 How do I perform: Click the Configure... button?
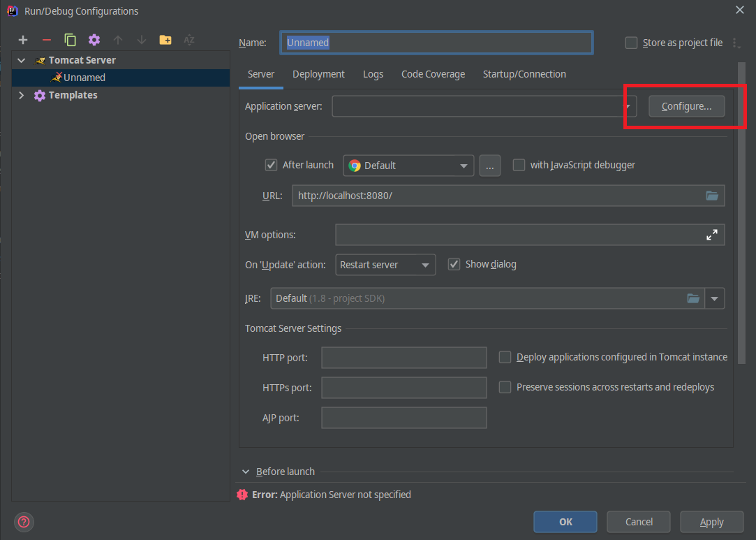[686, 106]
